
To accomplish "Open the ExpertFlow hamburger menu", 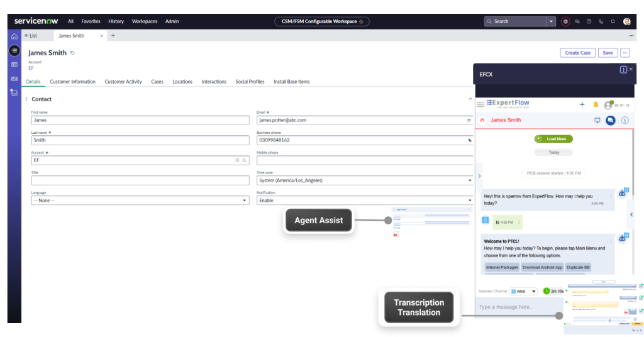I will click(480, 104).
